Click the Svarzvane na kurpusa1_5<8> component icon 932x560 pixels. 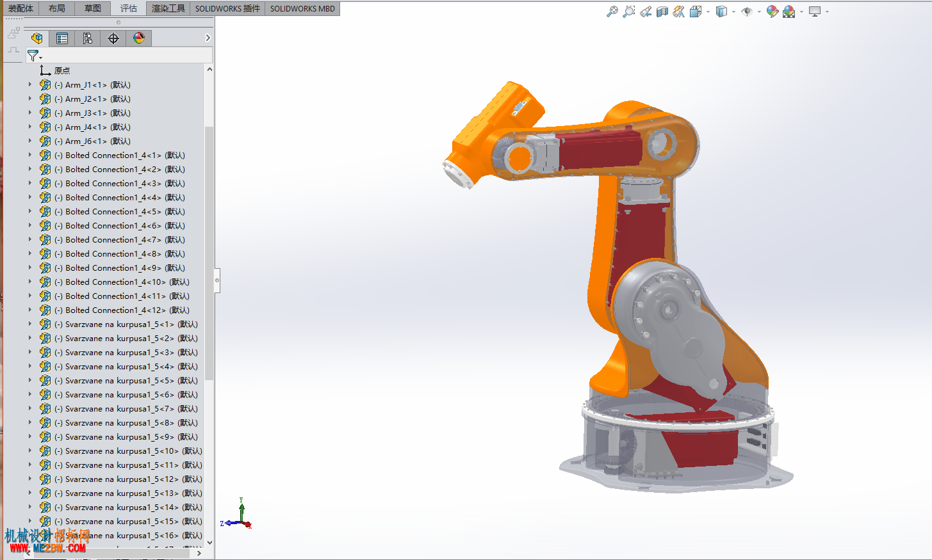click(45, 422)
